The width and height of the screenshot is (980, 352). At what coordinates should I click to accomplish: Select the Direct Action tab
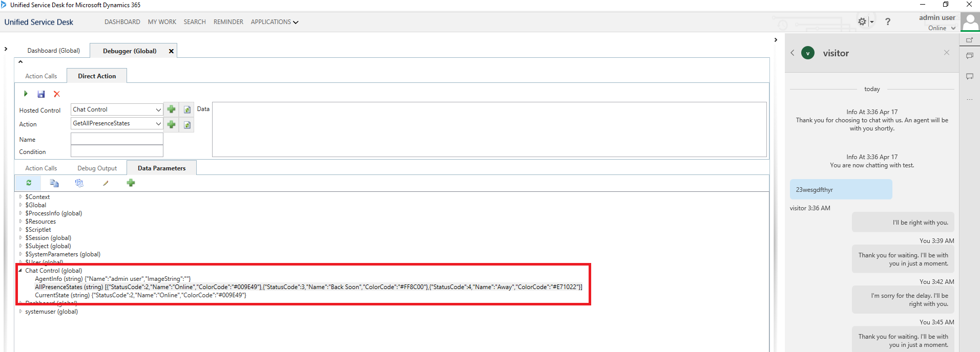tap(97, 76)
